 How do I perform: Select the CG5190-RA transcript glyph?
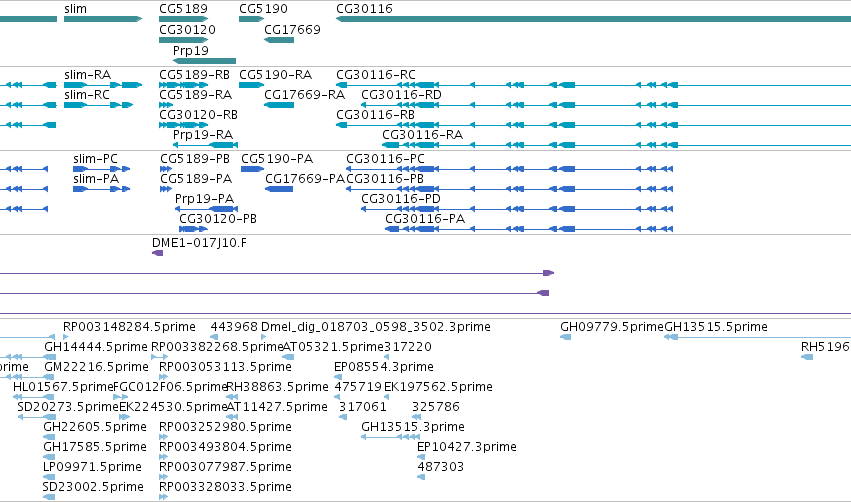(251, 85)
